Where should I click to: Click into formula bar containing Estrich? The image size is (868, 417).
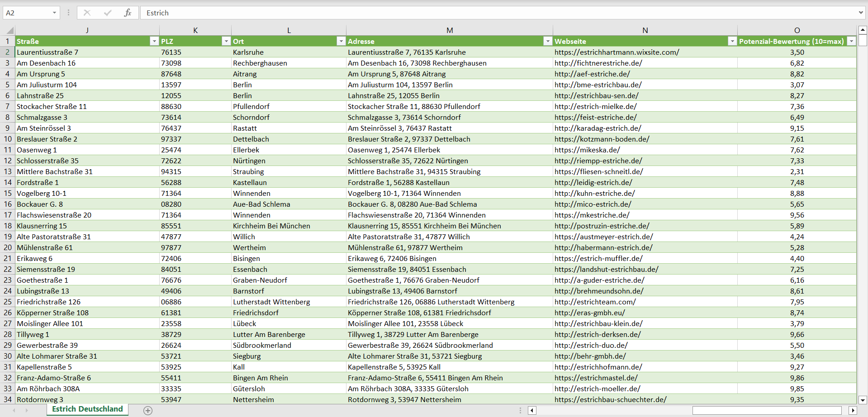pyautogui.click(x=498, y=13)
